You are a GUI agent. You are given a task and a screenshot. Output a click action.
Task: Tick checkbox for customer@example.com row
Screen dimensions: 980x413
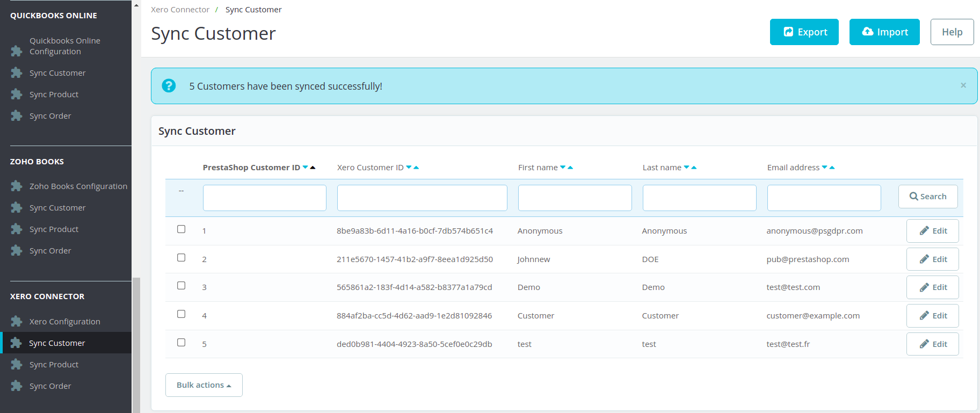pyautogui.click(x=182, y=314)
